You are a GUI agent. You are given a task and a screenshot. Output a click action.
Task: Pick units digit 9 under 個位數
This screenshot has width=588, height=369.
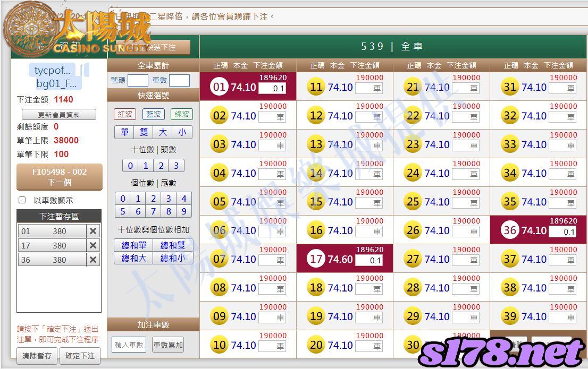pos(184,211)
